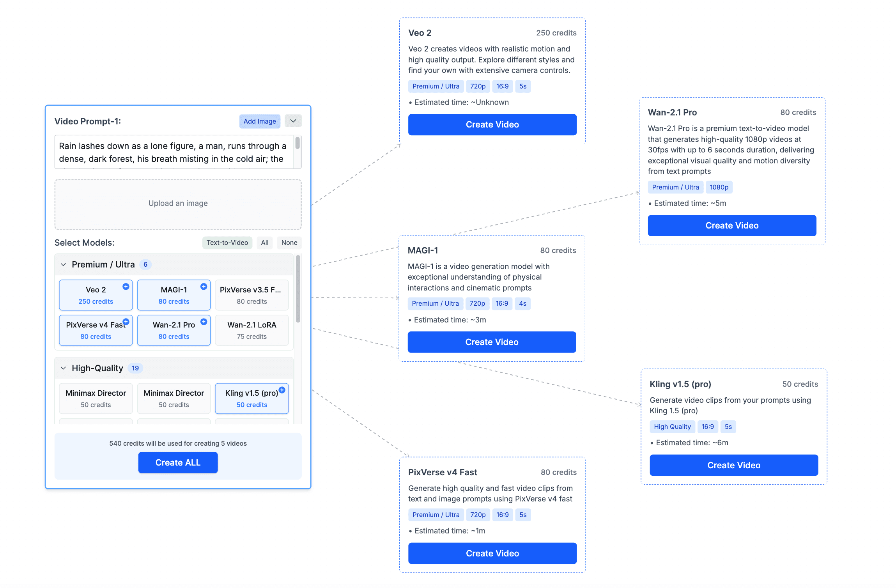The width and height of the screenshot is (896, 588).
Task: Click the Add Image button
Action: coord(260,121)
